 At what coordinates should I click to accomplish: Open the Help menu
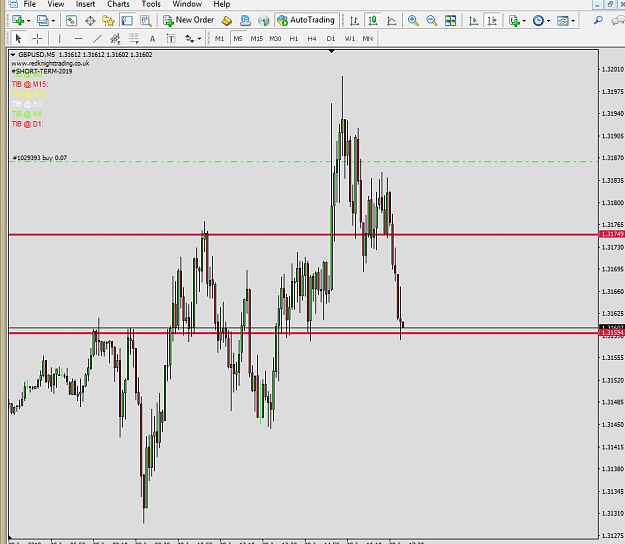(x=222, y=4)
